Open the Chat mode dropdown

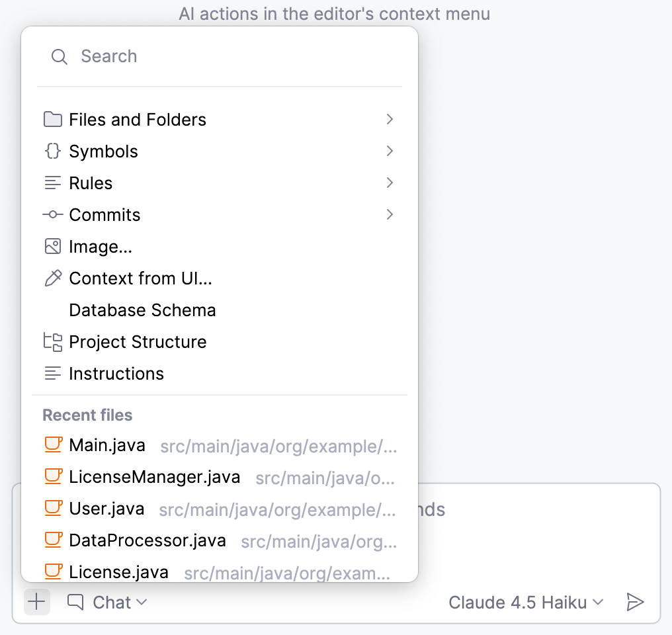(108, 603)
